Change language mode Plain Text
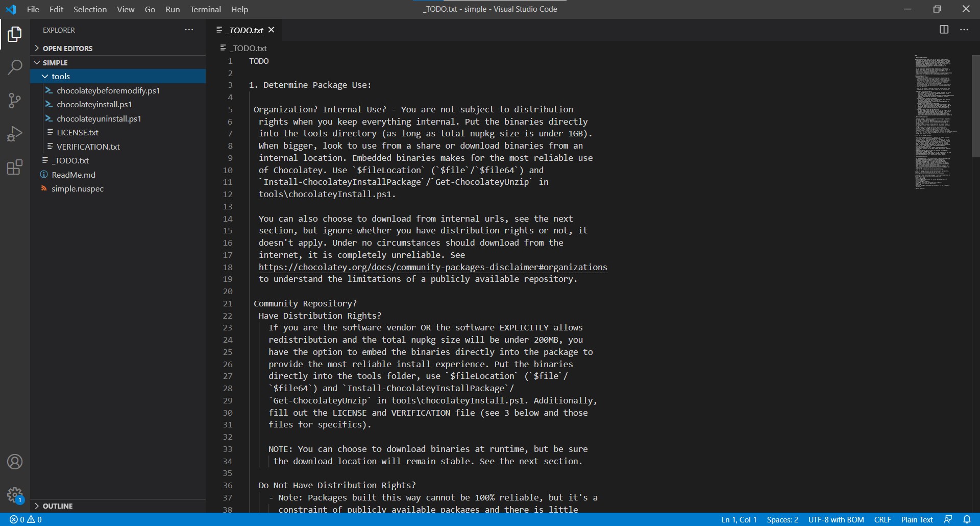 [917, 519]
